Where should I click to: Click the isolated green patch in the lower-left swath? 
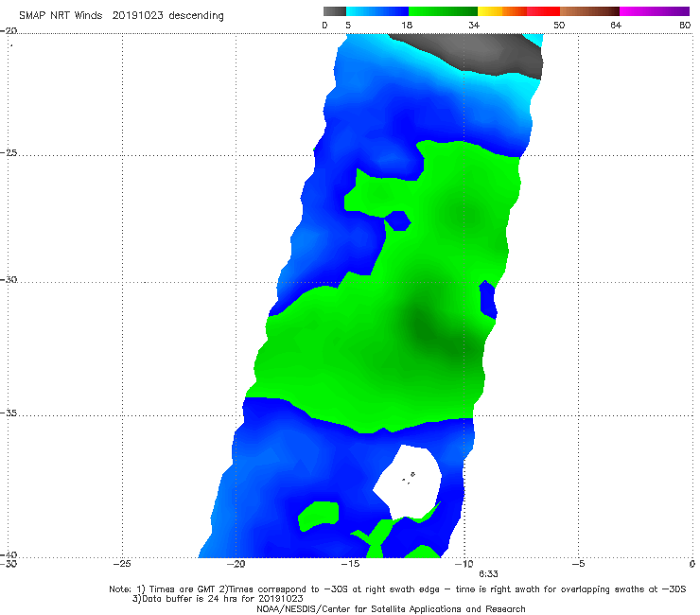[318, 516]
